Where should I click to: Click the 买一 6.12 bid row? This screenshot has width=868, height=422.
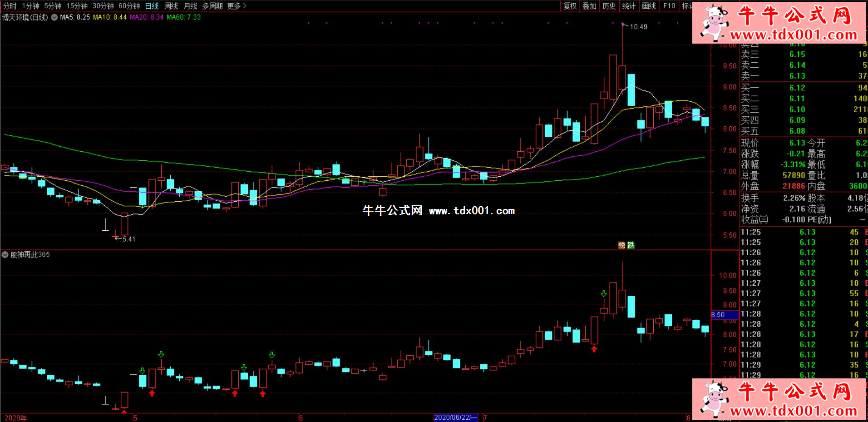pos(804,88)
